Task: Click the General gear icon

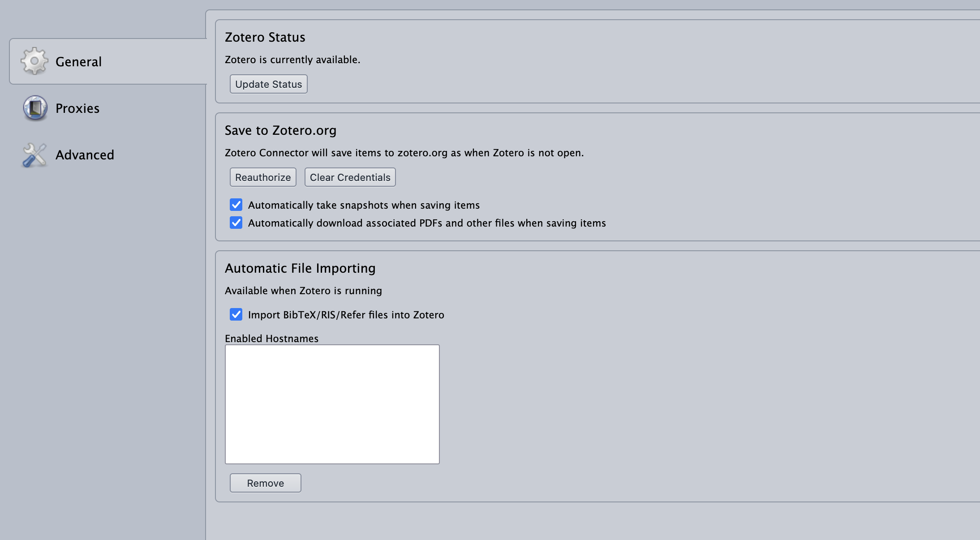Action: click(34, 61)
